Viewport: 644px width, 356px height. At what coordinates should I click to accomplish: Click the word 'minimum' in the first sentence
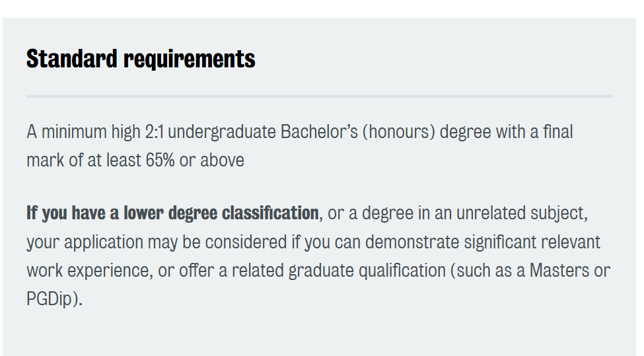[74, 132]
